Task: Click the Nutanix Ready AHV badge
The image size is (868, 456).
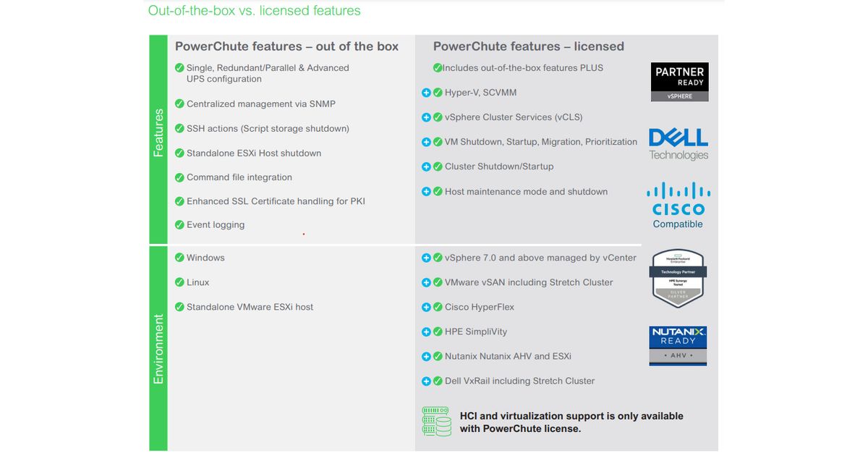Action: 678,345
